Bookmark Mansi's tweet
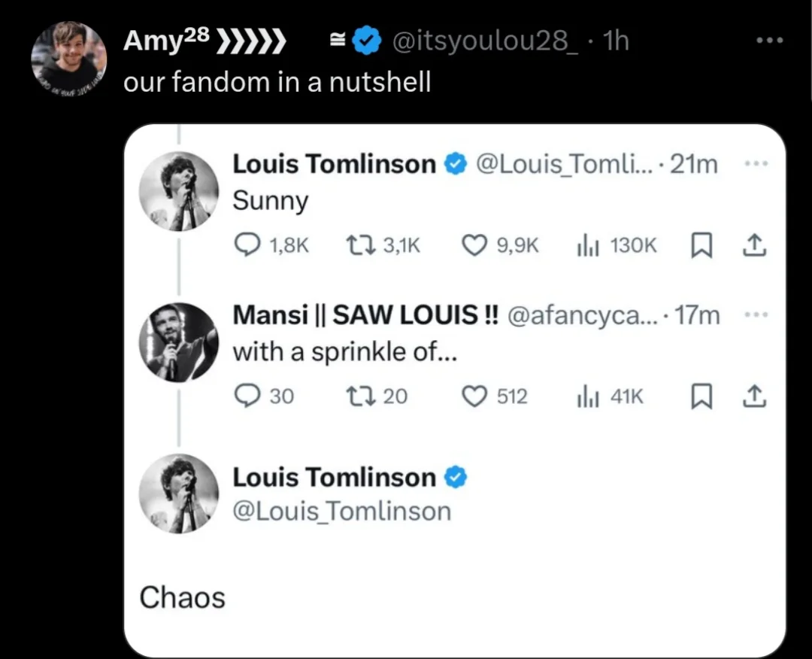This screenshot has width=812, height=659. click(x=701, y=396)
